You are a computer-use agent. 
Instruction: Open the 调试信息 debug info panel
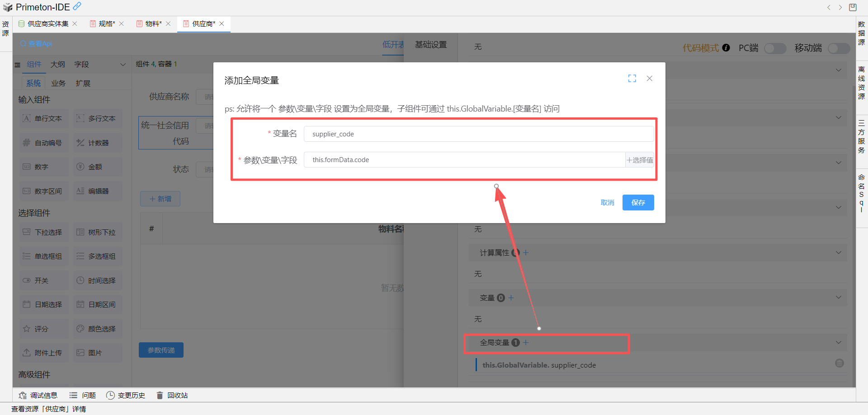pos(38,396)
